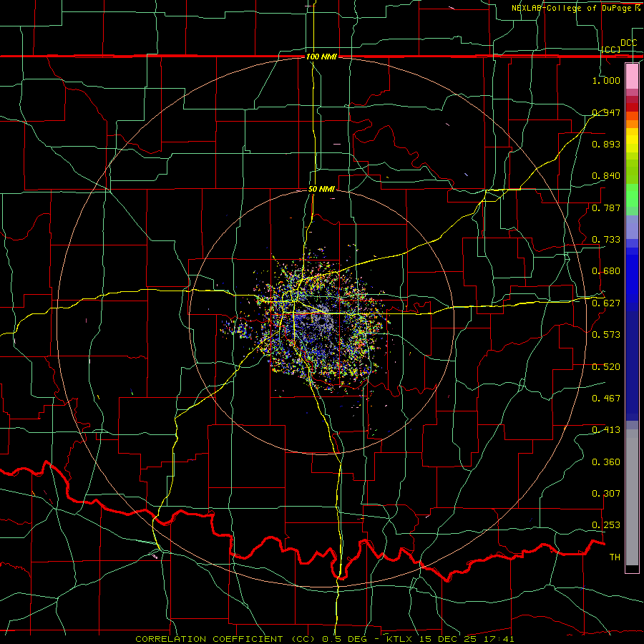Click the gray lower segment of color scale
644x644 pixels.
632,497
